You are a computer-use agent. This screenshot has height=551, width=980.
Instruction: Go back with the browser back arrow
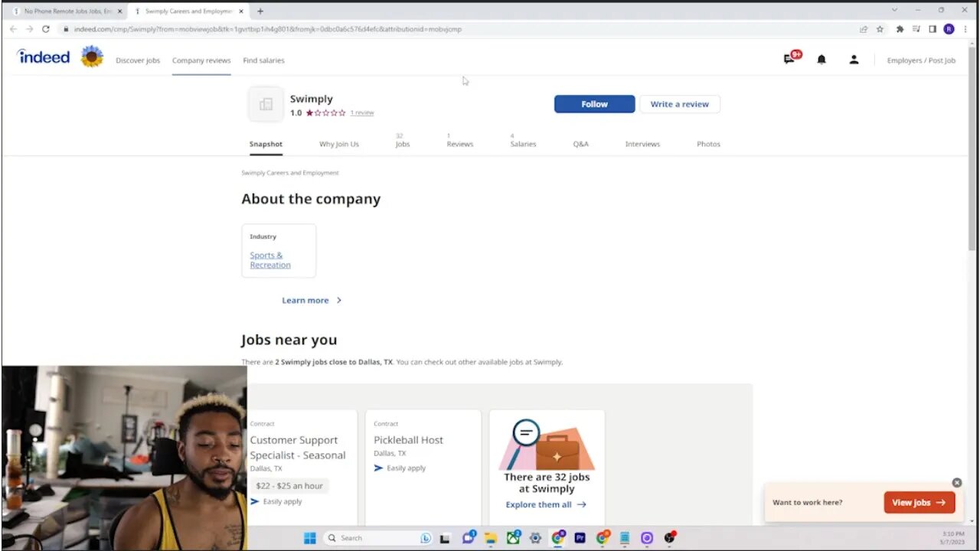(13, 29)
